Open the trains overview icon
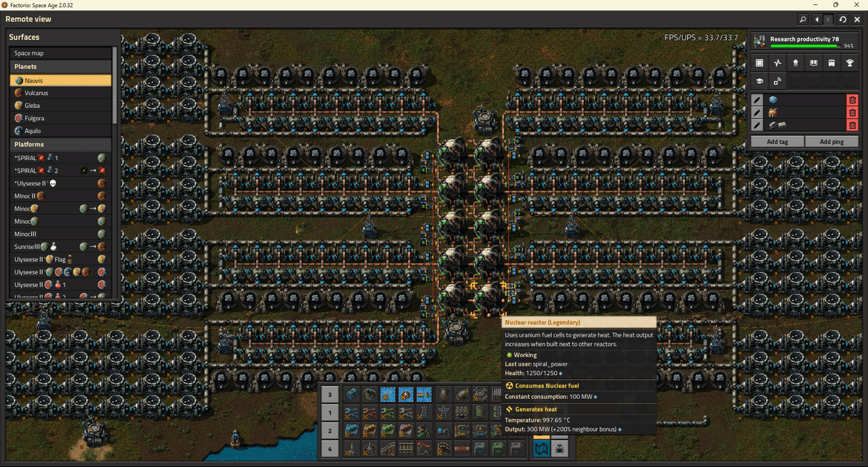Screen dimensions: 868x467 point(832,62)
